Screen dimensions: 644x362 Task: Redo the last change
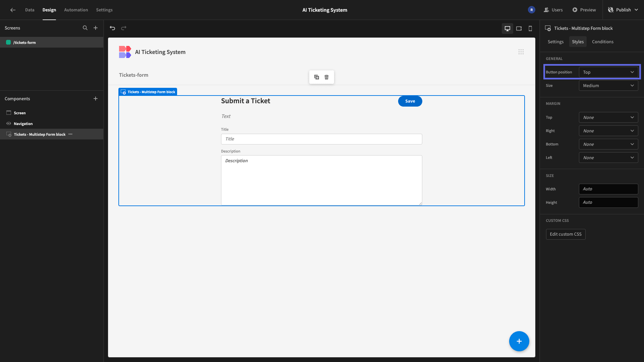[x=124, y=28]
